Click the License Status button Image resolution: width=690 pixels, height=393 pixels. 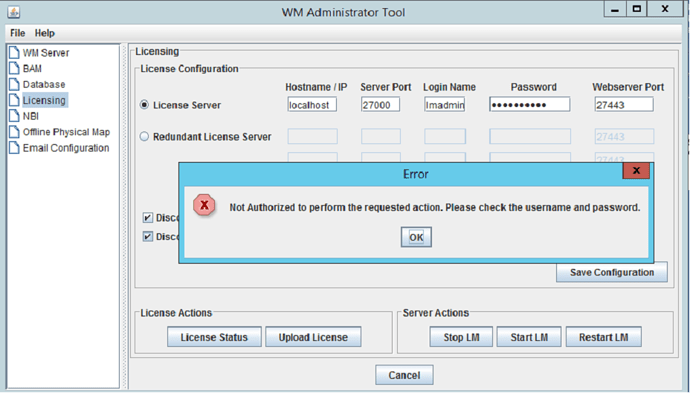click(x=214, y=337)
